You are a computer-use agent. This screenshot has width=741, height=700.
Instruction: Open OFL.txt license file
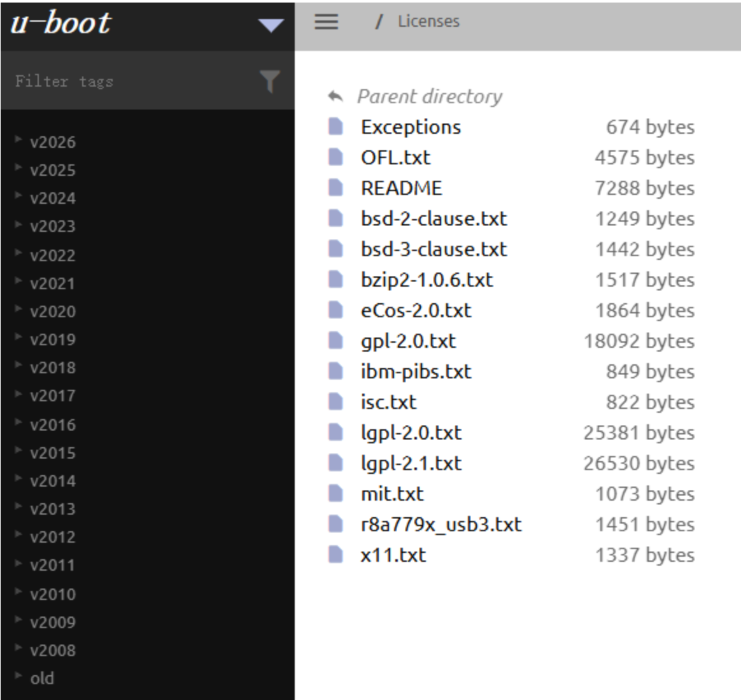[395, 157]
